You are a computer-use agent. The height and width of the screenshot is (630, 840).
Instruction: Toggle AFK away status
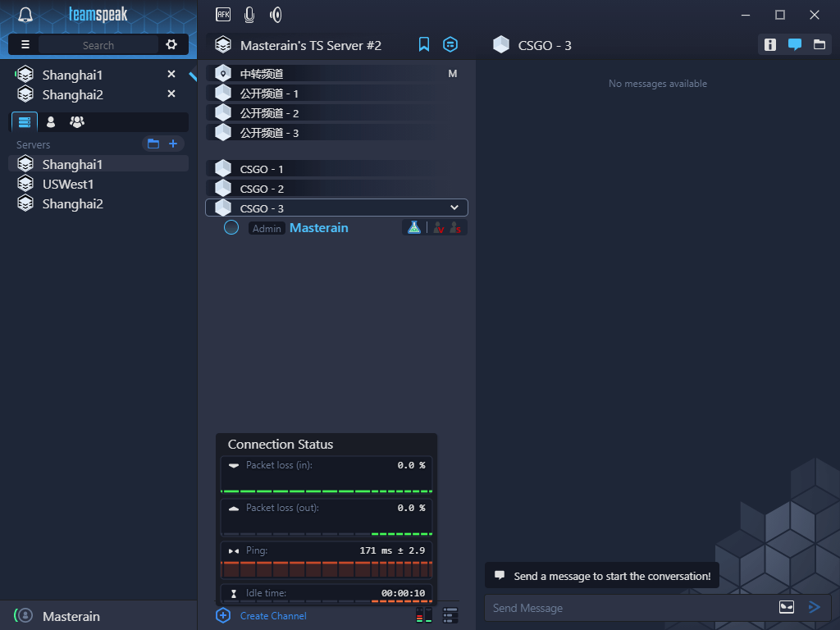click(223, 14)
